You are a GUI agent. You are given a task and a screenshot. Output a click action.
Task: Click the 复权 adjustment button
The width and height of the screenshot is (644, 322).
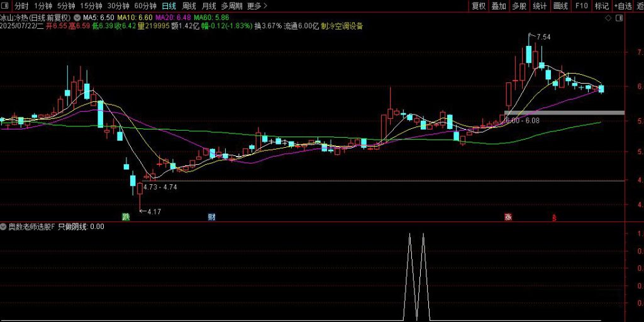coord(479,6)
